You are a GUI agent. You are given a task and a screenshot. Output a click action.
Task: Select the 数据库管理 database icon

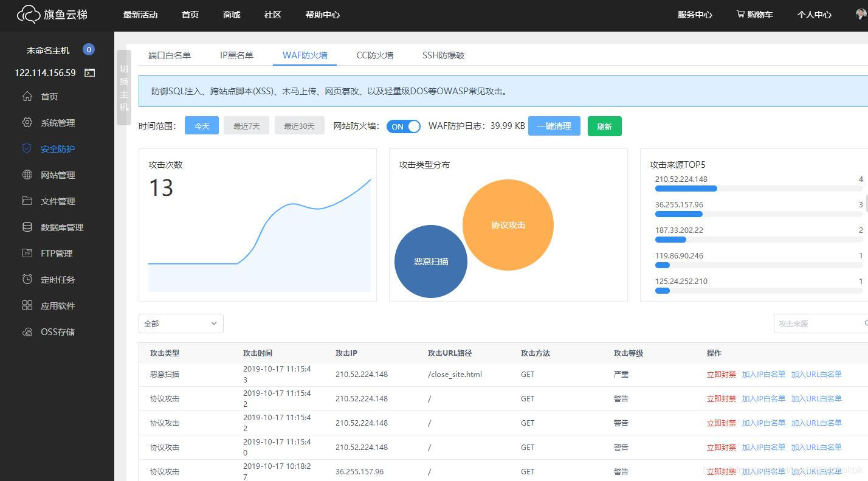point(27,227)
